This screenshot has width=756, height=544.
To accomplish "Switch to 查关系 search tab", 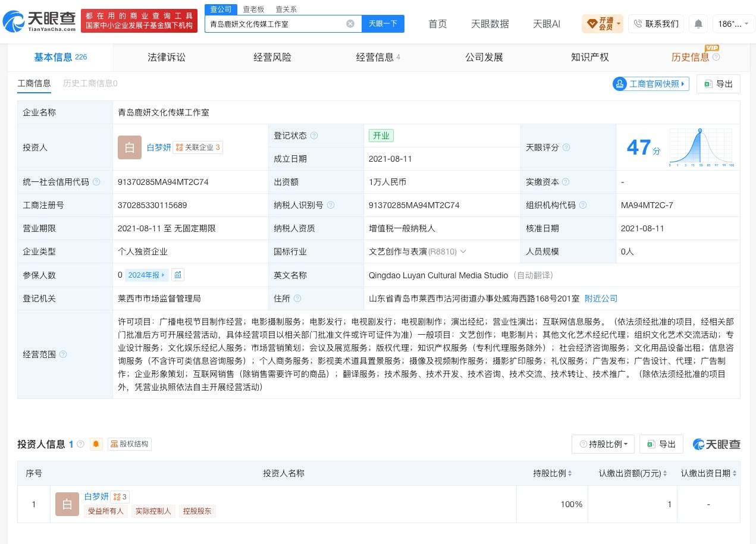I will coord(286,9).
